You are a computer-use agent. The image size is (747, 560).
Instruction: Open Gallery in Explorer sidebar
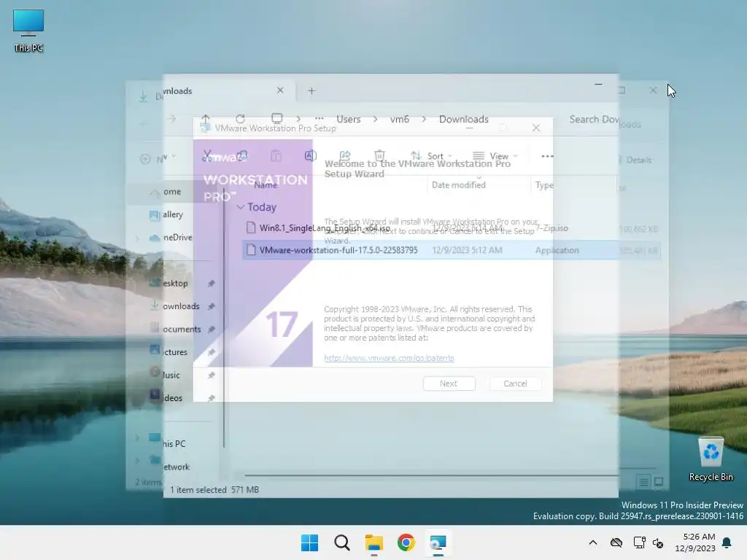tap(167, 215)
